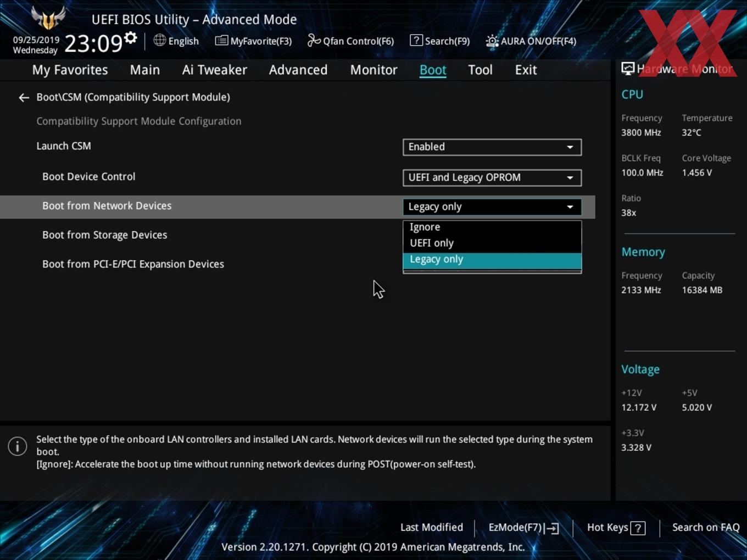Viewport: 747px width, 560px height.
Task: Click Last Modified button
Action: tap(432, 528)
